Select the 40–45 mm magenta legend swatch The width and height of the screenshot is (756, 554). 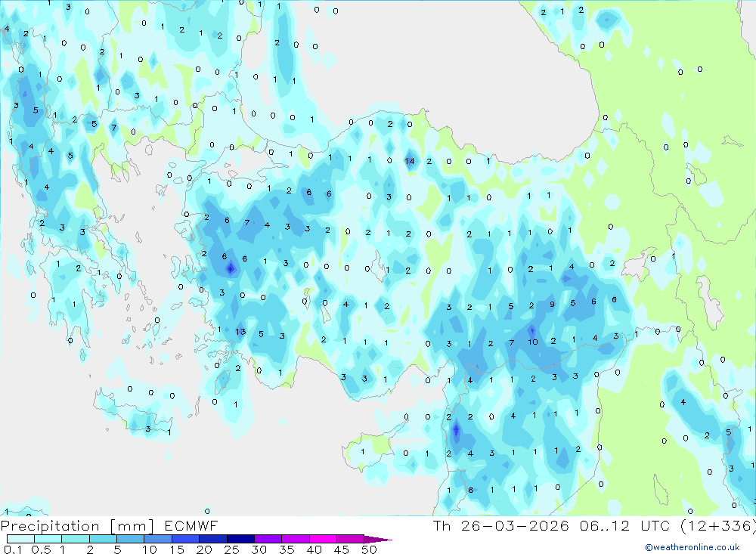[x=323, y=539]
